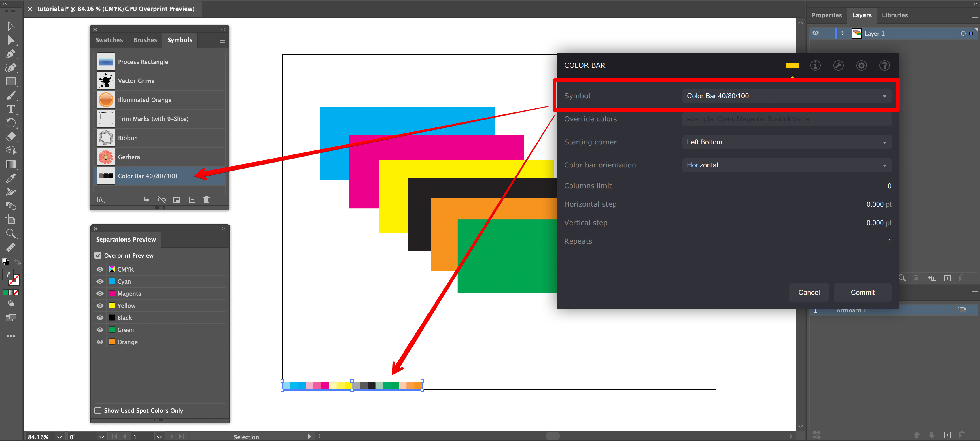Open the Symbol Libraries Menu icon

coord(100,199)
